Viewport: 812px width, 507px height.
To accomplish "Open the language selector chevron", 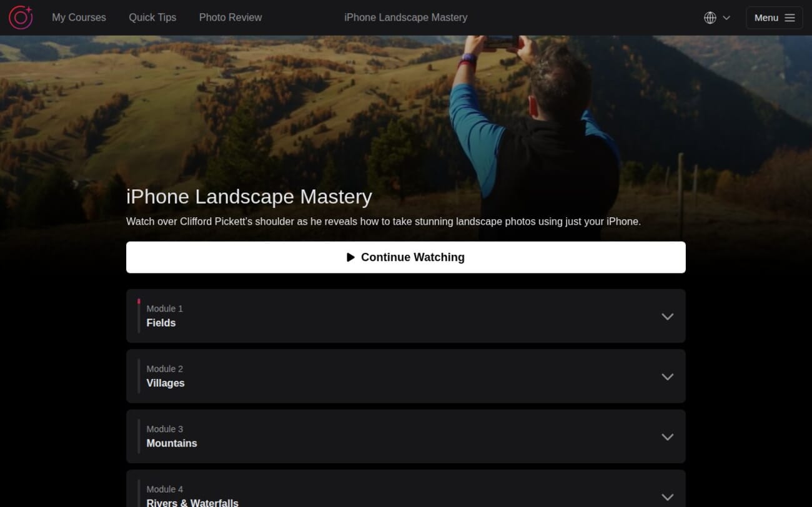I will (727, 17).
